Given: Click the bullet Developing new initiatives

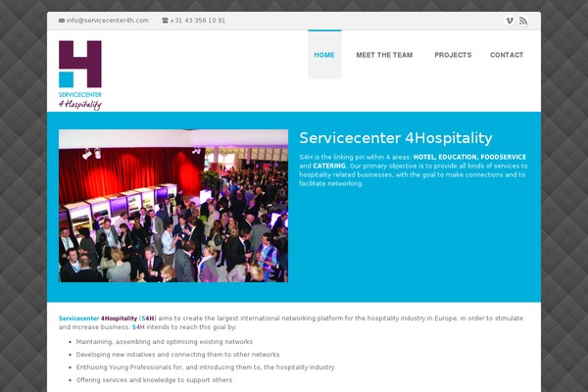Looking at the screenshot, I should (x=177, y=355).
